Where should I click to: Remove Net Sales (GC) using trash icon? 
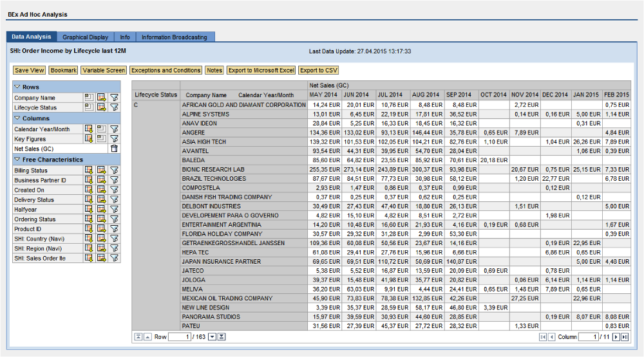coord(114,149)
